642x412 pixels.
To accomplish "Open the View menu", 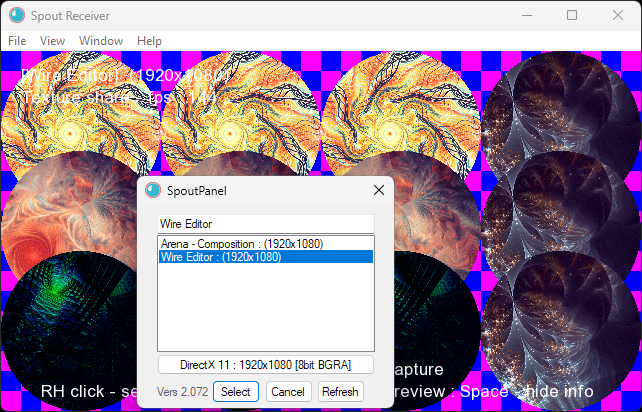I will click(52, 41).
